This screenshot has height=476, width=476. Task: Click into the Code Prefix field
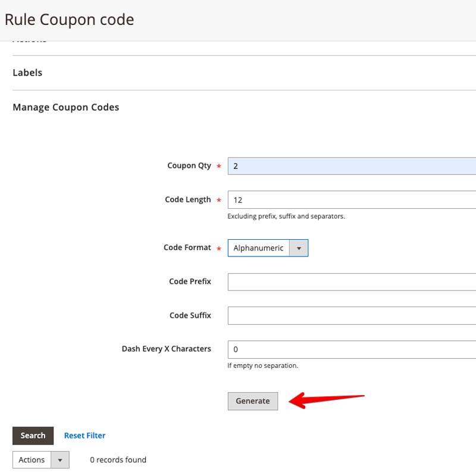coord(351,282)
